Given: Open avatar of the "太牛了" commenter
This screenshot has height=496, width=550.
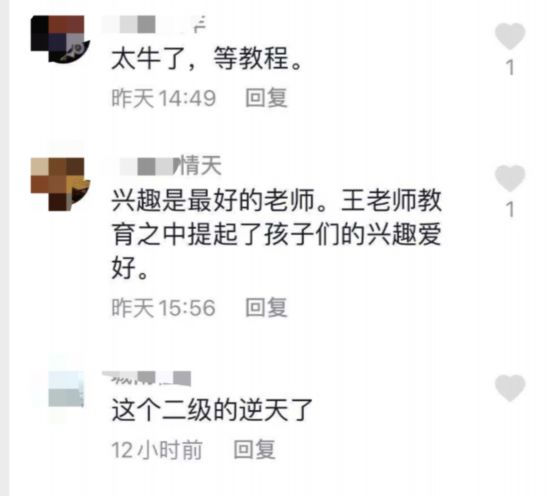Looking at the screenshot, I should point(60,39).
